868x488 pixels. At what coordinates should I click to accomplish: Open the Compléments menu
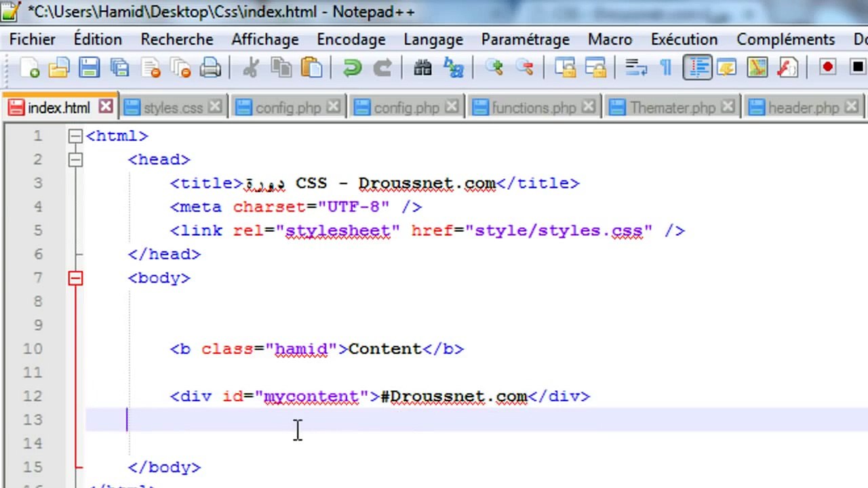[786, 39]
